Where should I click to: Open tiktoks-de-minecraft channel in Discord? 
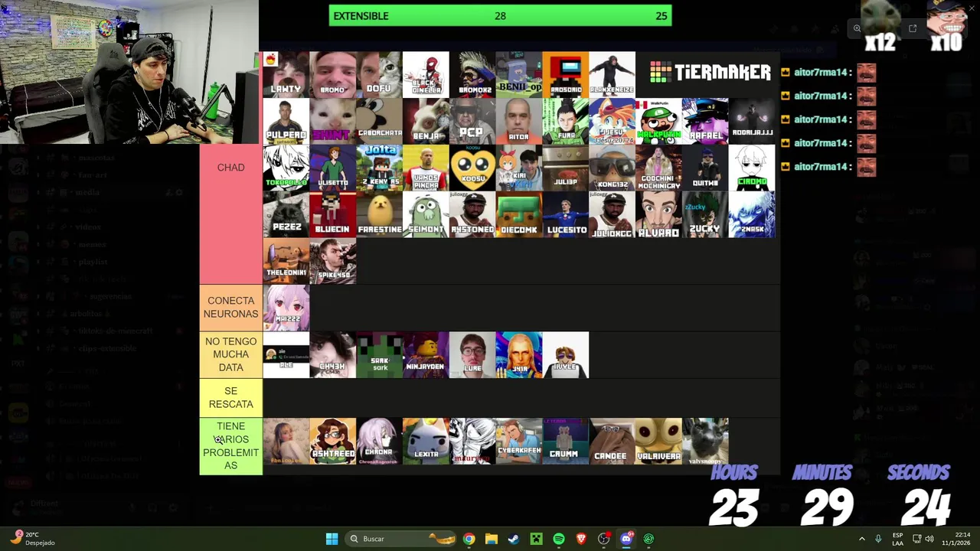pos(115,331)
